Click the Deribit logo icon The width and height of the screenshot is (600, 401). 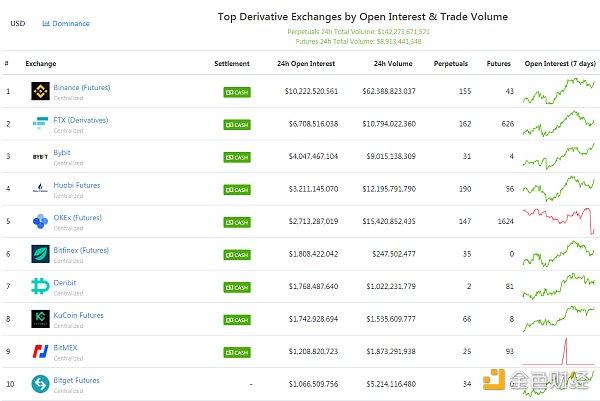pos(40,287)
